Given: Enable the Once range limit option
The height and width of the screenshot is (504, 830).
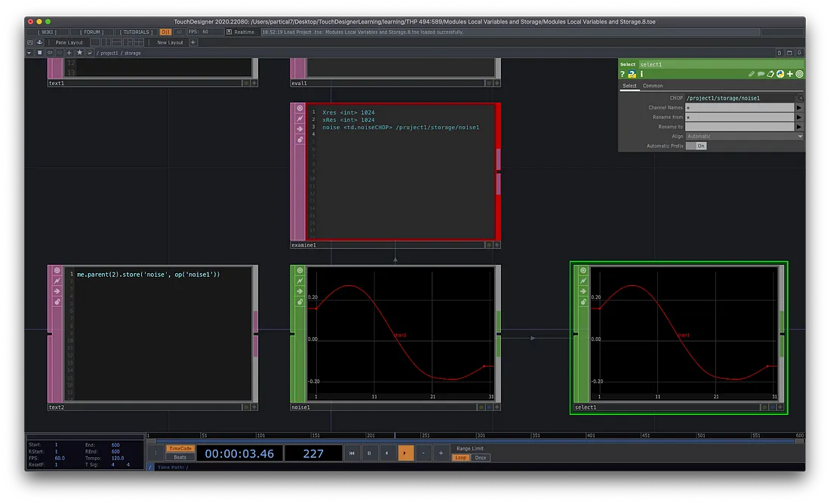Looking at the screenshot, I should 481,458.
